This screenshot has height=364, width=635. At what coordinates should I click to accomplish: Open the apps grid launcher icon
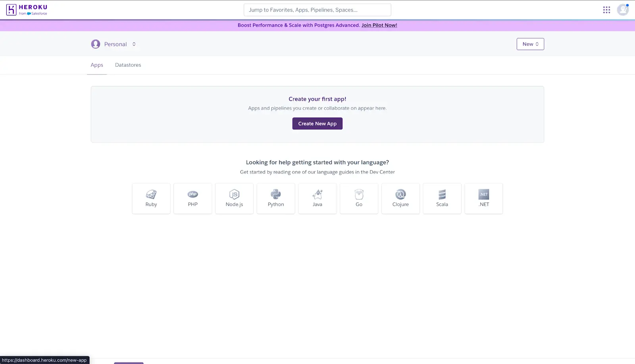click(x=606, y=10)
